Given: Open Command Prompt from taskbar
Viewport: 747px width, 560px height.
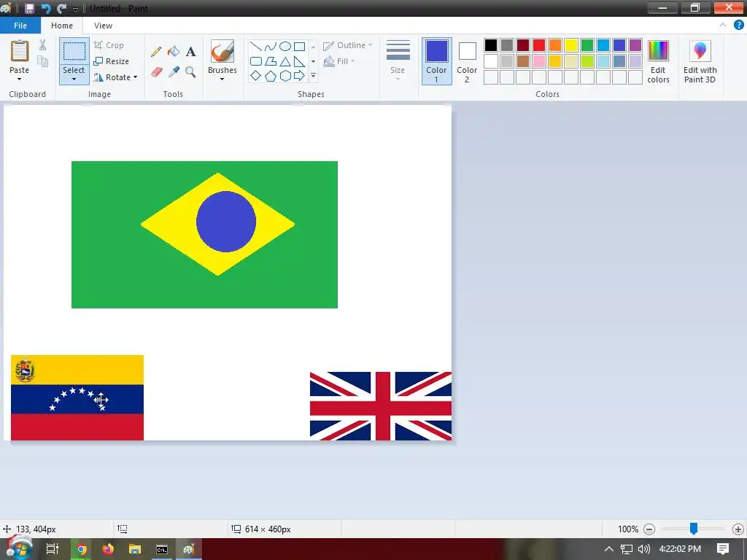Looking at the screenshot, I should pos(162,549).
